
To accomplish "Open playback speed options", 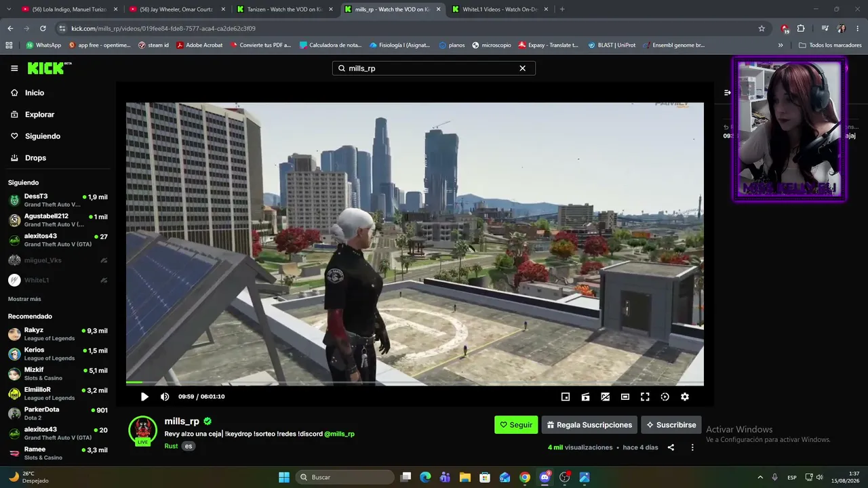I will coord(665,396).
